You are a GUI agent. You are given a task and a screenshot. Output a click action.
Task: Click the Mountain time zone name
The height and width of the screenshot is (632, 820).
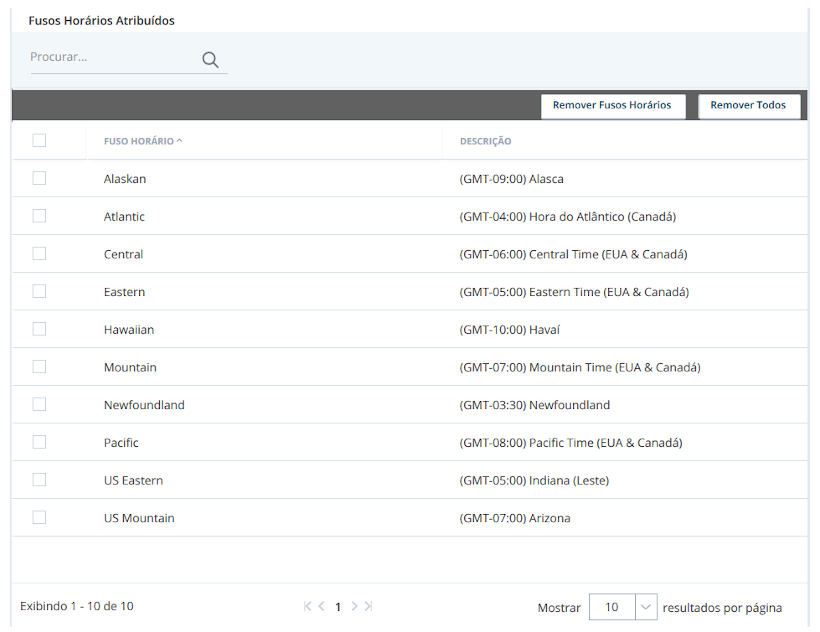click(130, 367)
